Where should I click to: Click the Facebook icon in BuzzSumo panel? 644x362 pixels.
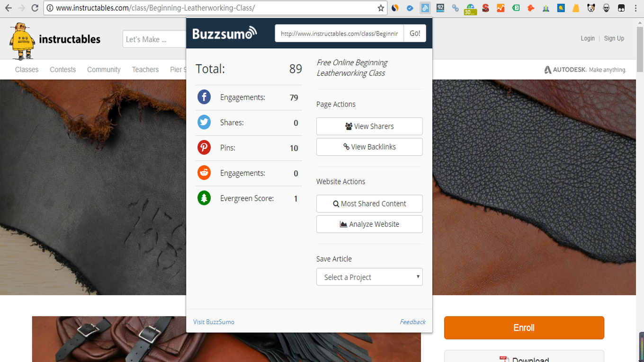pyautogui.click(x=204, y=97)
